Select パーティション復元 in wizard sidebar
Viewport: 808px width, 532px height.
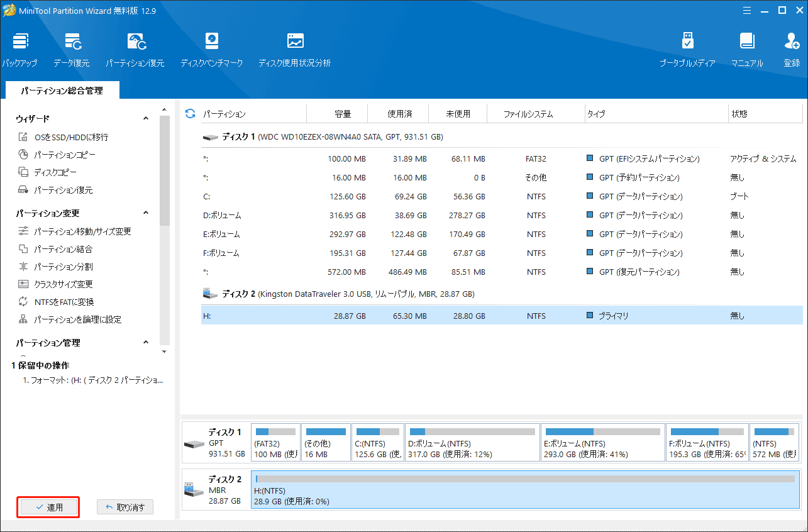coord(55,190)
